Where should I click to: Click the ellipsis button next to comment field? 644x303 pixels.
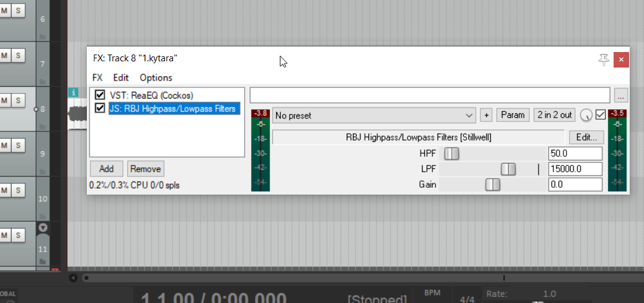(622, 95)
